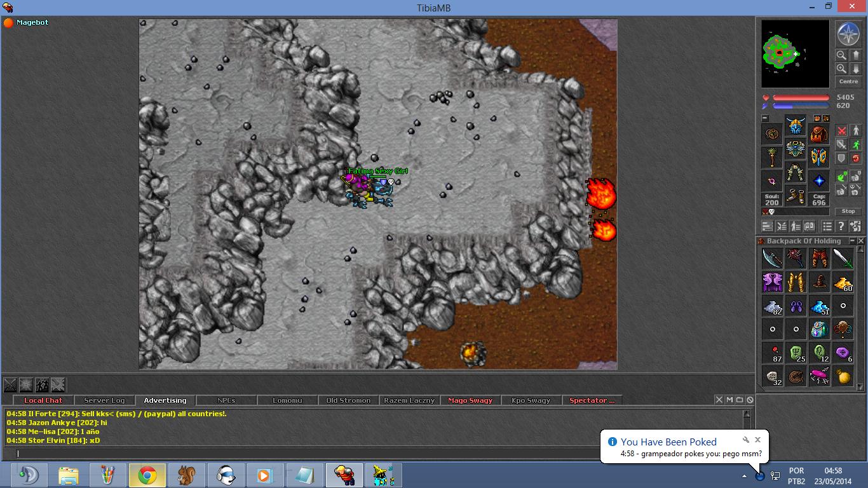The image size is (868, 488).
Task: Enable balanced fight mode
Action: coord(841,145)
